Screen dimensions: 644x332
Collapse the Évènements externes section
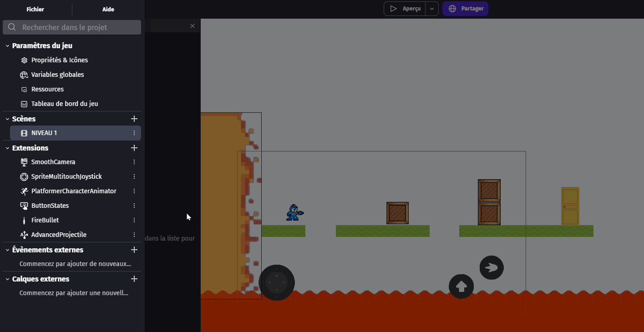click(7, 250)
